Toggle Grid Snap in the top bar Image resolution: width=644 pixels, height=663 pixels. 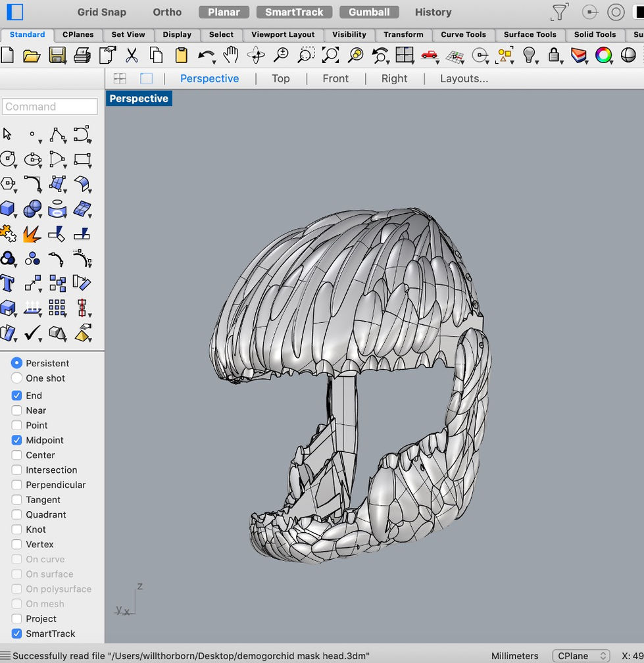101,12
